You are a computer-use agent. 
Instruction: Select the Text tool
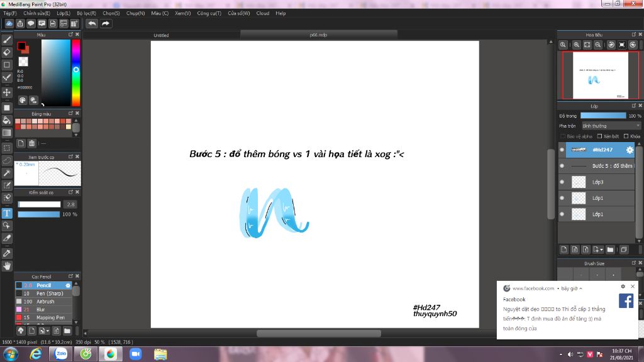(7, 213)
